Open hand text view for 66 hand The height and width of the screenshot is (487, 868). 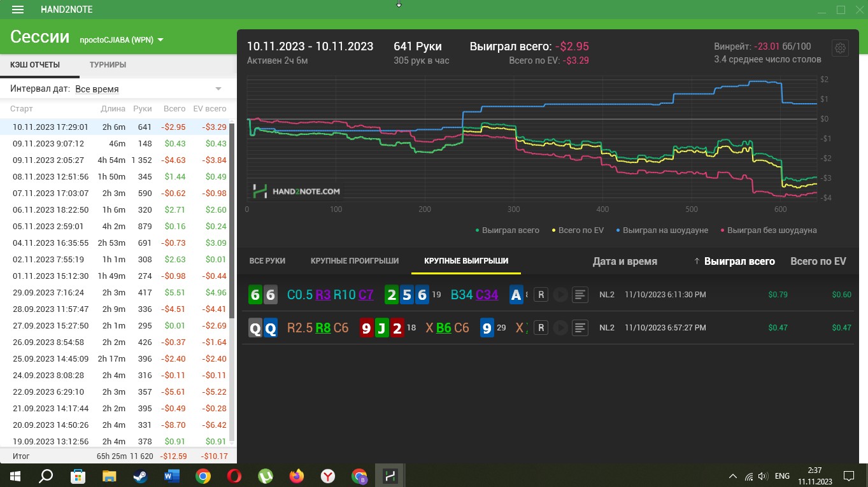[580, 295]
